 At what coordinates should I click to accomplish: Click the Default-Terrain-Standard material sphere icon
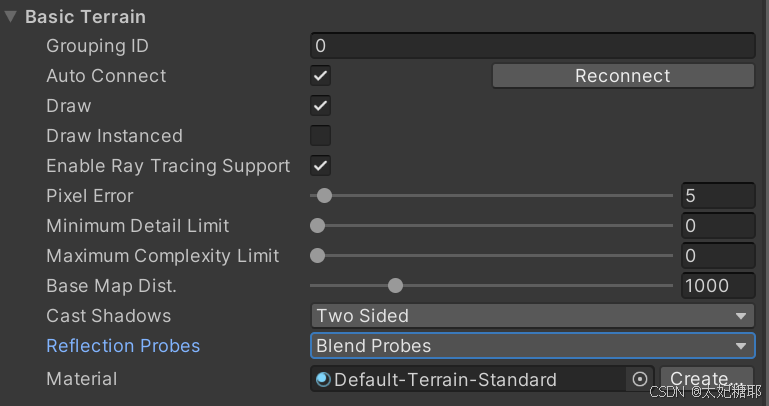click(323, 379)
